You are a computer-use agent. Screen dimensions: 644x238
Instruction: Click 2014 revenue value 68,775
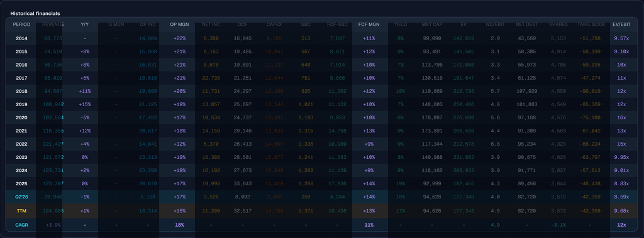tap(53, 38)
